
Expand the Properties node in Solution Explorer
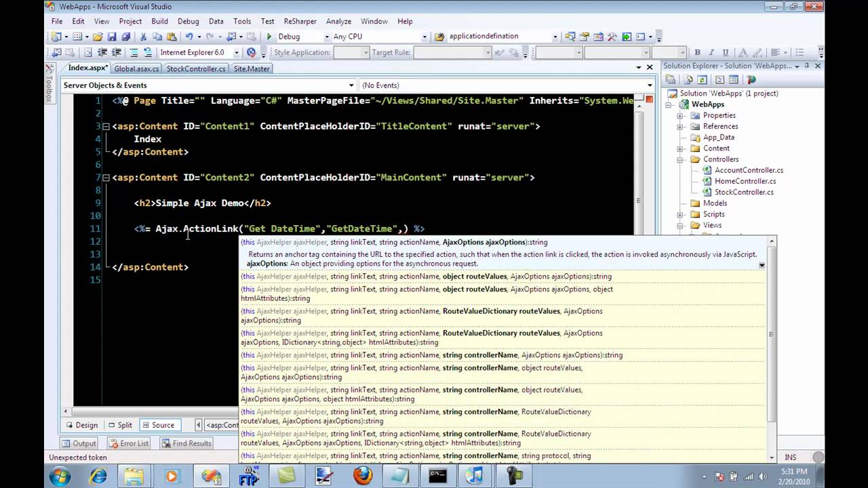click(679, 115)
